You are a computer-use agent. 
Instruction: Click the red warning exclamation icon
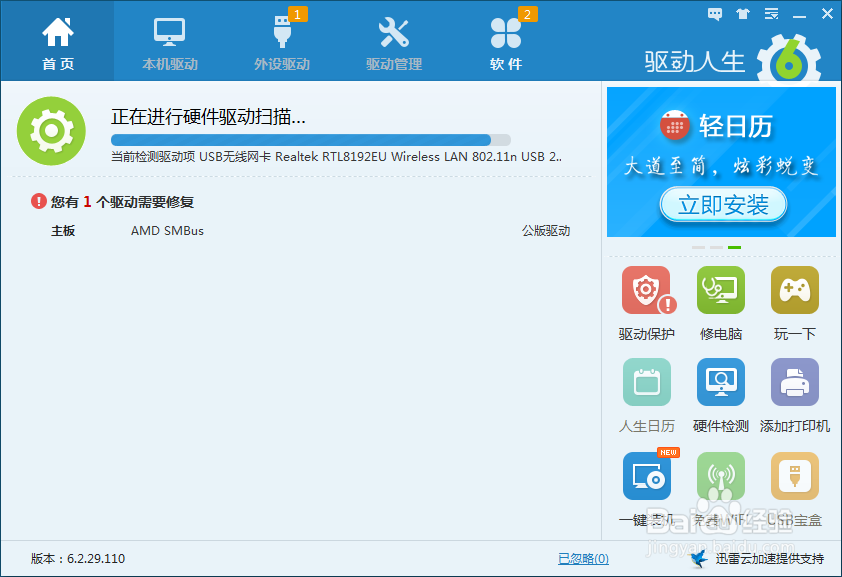[x=39, y=201]
